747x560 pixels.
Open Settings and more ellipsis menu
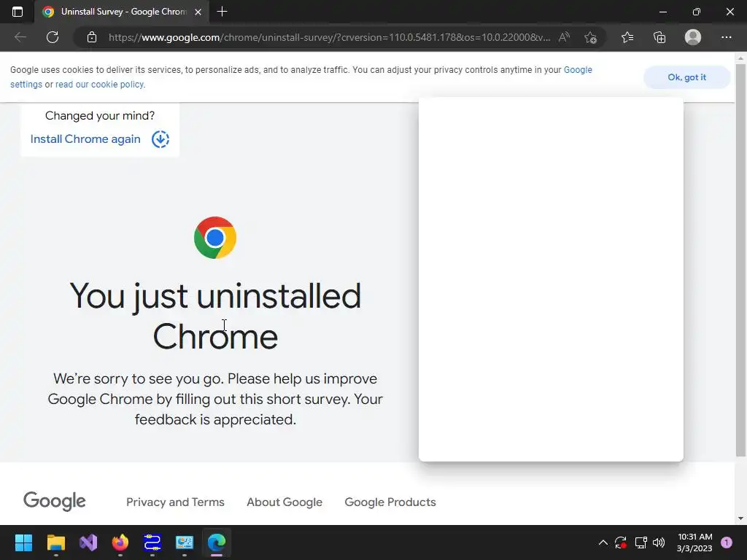point(727,37)
